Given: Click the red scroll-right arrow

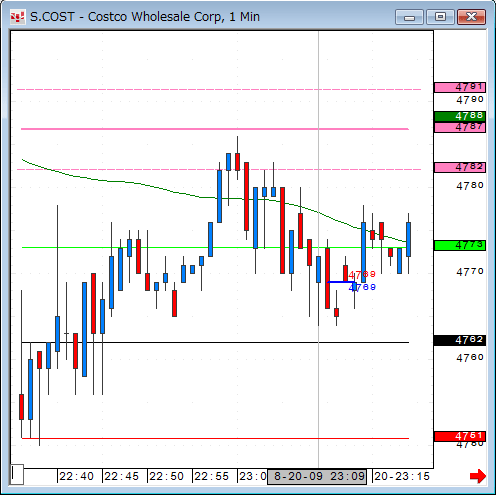Looking at the screenshot, I should pos(478,476).
